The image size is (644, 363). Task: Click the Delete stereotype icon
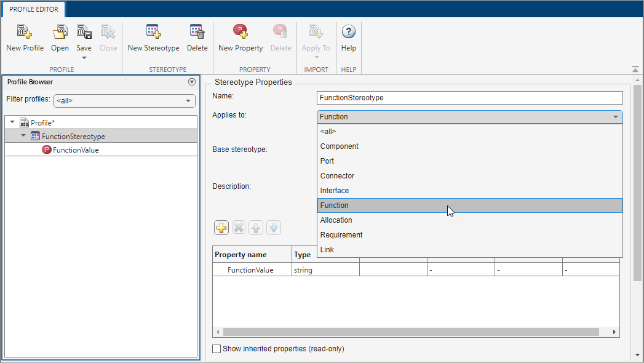(197, 37)
